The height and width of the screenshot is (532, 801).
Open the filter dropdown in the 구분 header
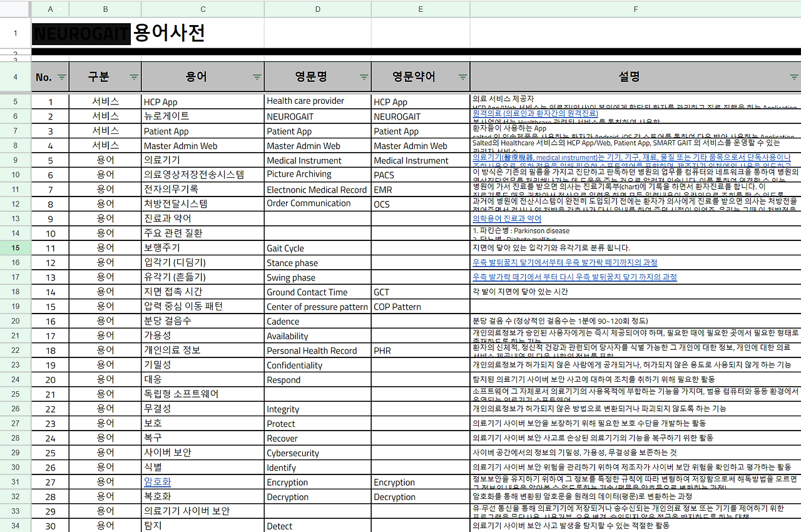click(134, 77)
